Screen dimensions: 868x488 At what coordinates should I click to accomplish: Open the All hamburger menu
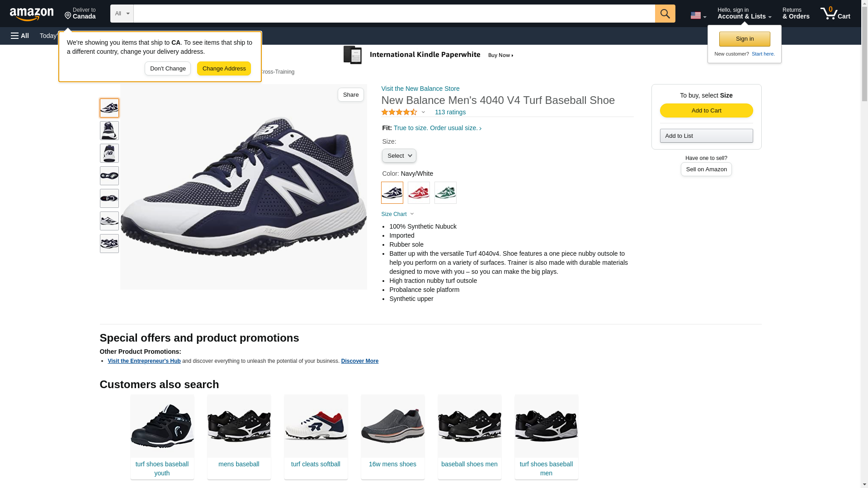point(20,36)
